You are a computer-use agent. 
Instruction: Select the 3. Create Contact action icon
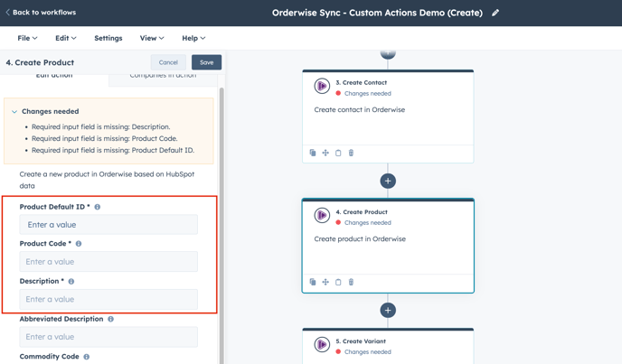322,86
